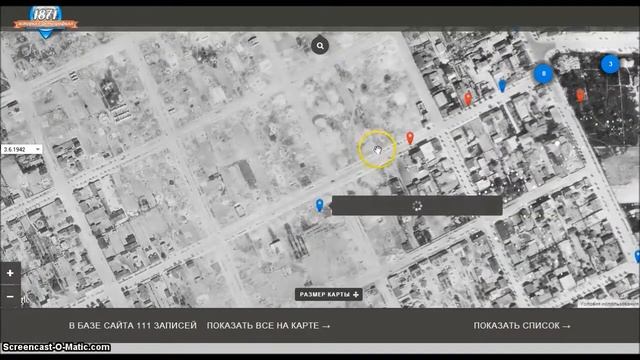Click the blue cluster marker labeled 8
The image size is (640, 360).
[x=543, y=74]
